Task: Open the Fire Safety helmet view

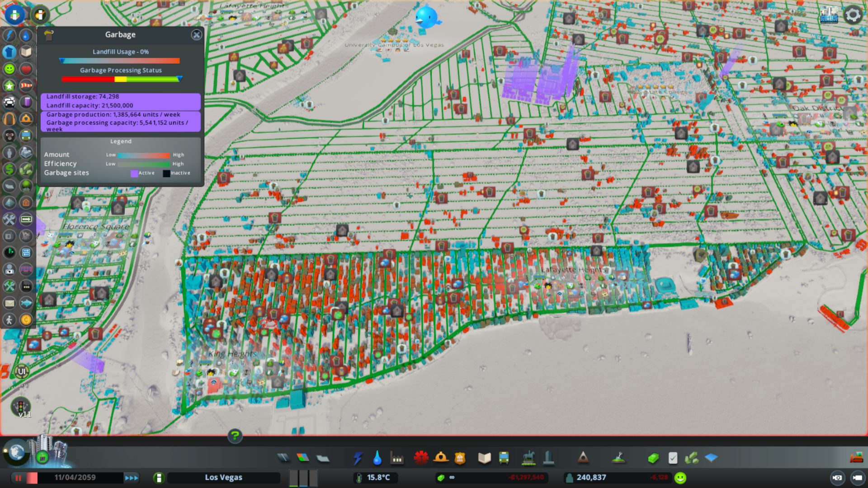Action: (x=26, y=119)
